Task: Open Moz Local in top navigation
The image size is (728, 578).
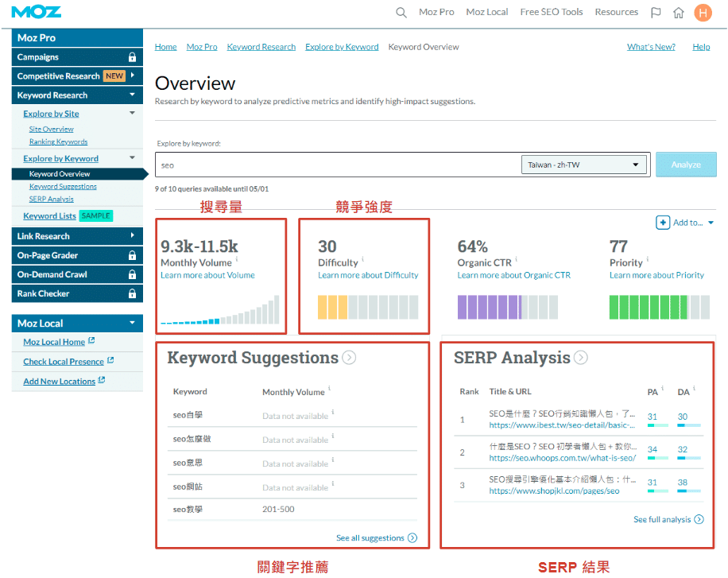Action: coord(486,13)
